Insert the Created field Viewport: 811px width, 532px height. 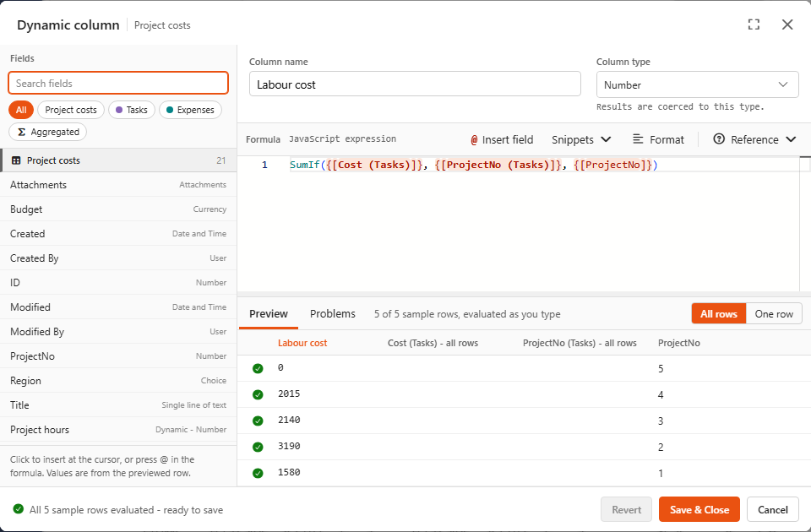pos(118,234)
